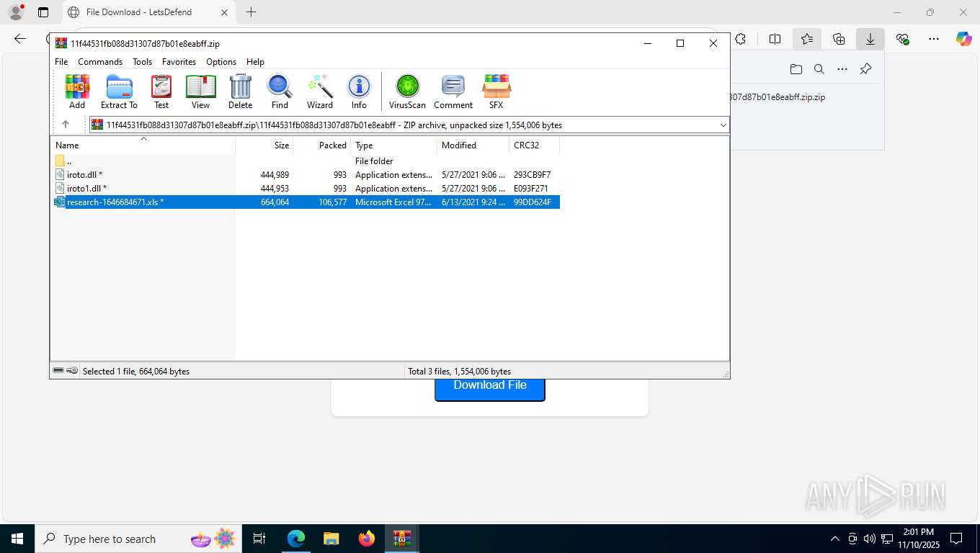This screenshot has height=553, width=980.
Task: Sort files by Size column header
Action: click(x=264, y=145)
